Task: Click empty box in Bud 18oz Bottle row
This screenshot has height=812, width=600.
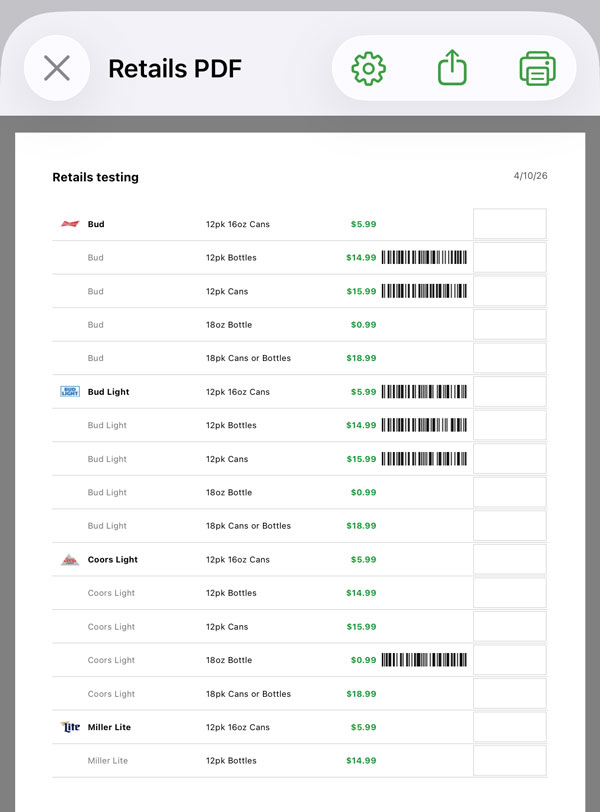Action: coord(510,325)
